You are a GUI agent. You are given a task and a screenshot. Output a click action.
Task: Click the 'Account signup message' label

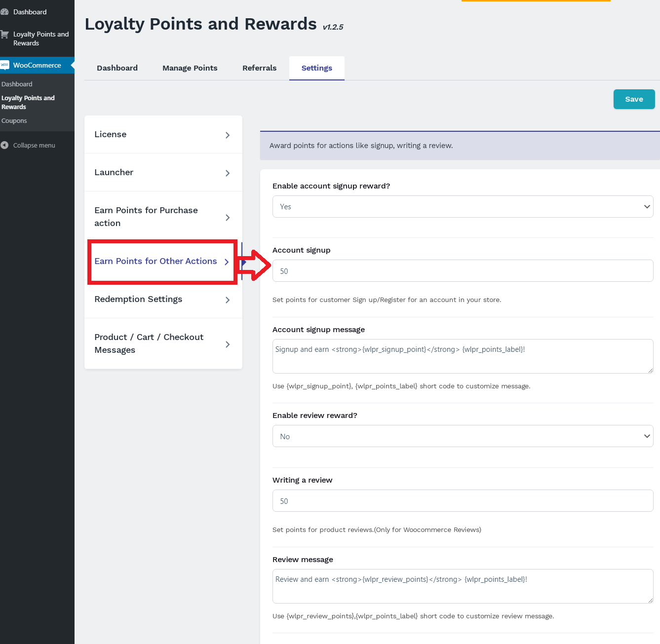point(318,330)
